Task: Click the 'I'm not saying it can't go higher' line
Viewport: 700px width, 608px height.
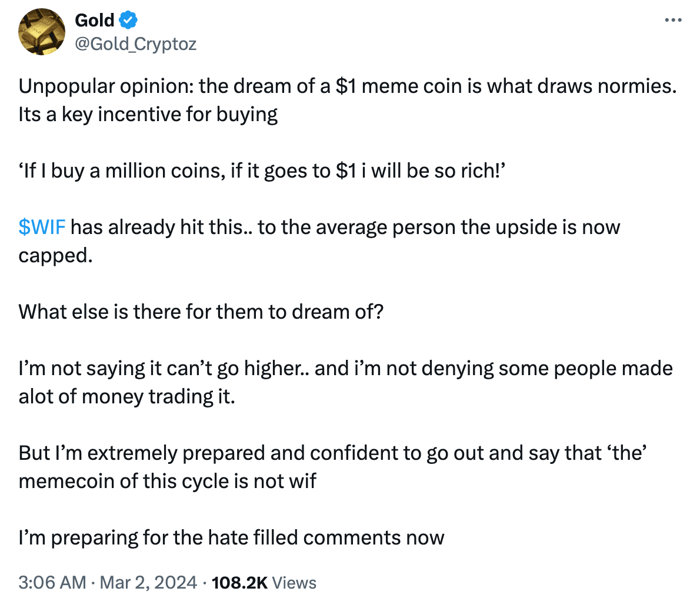Action: (x=345, y=368)
